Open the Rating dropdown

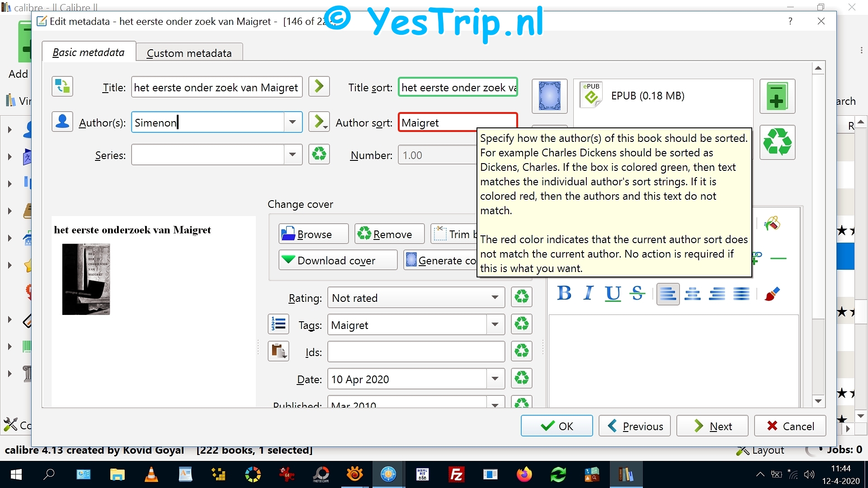495,298
